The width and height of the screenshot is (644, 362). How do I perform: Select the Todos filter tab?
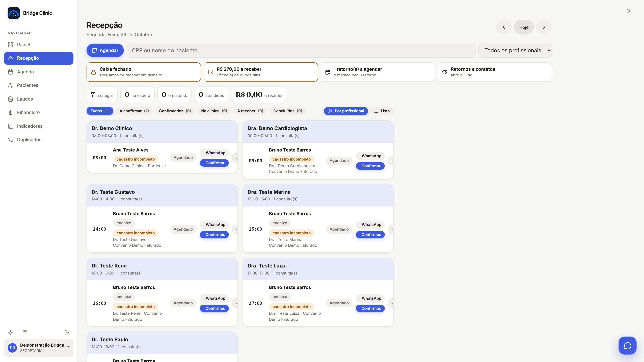[100, 111]
